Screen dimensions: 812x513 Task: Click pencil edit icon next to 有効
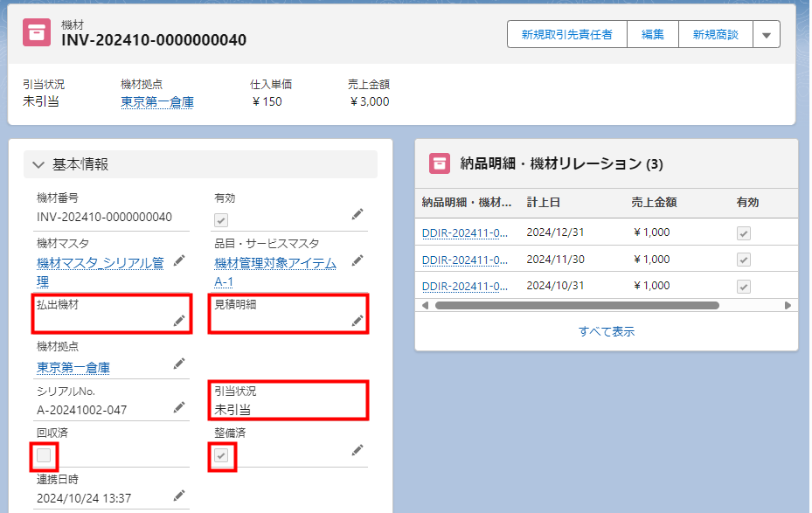tap(357, 214)
